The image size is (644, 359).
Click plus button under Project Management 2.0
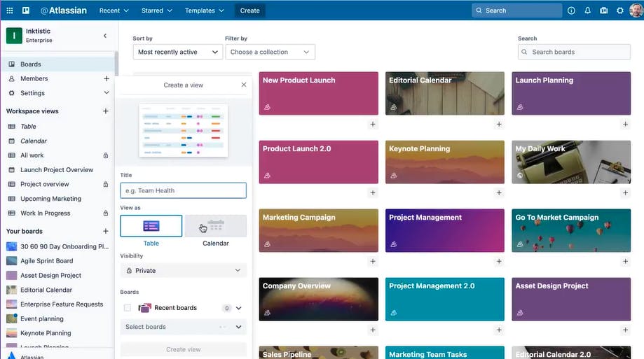tap(499, 330)
